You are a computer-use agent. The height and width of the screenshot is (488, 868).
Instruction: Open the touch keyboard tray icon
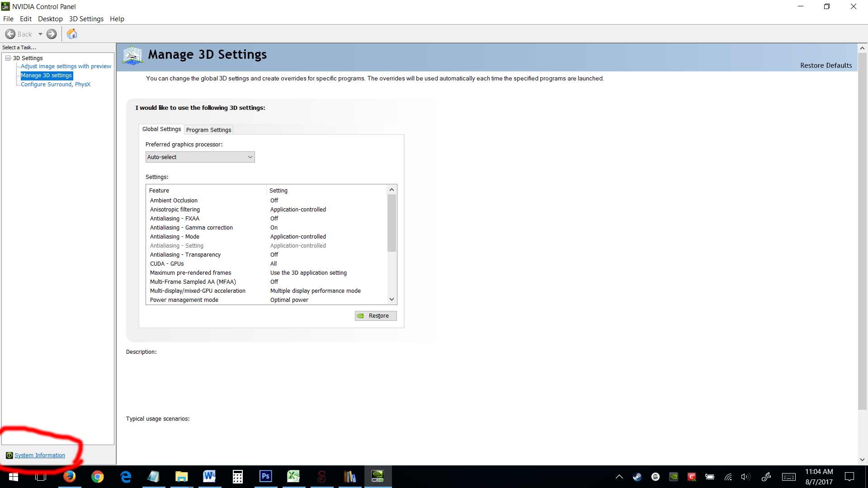789,477
